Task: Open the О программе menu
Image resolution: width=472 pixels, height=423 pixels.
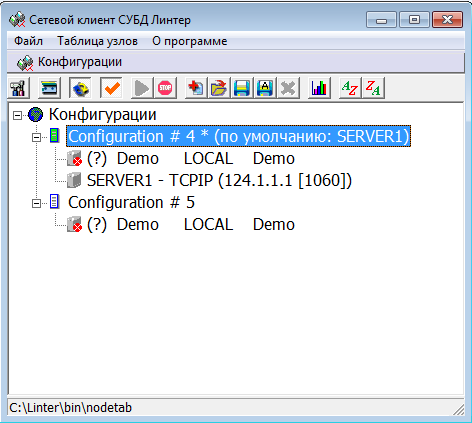Action: click(x=190, y=41)
